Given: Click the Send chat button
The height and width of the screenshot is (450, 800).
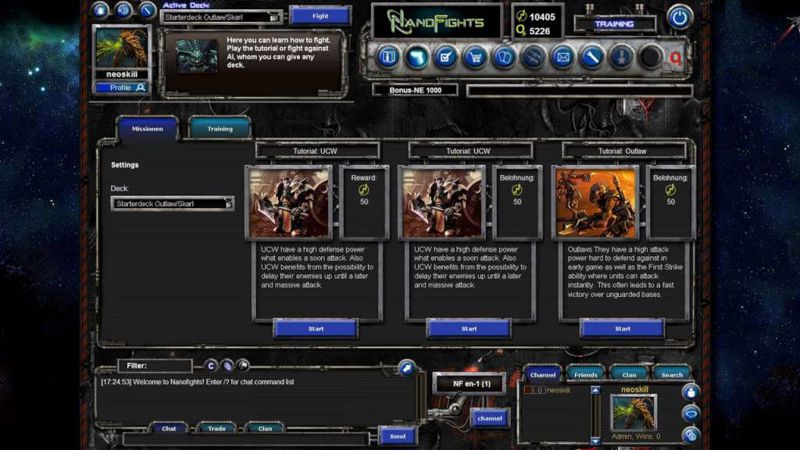Looking at the screenshot, I should (x=397, y=436).
